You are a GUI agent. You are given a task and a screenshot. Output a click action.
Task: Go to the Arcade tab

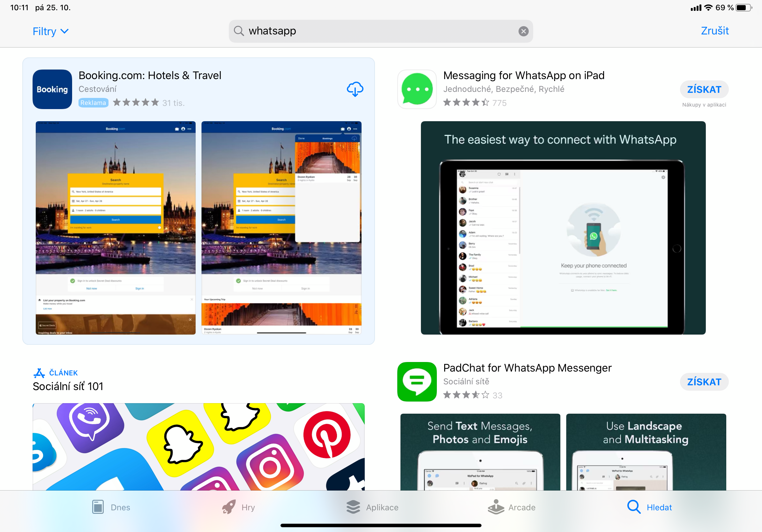tap(512, 507)
